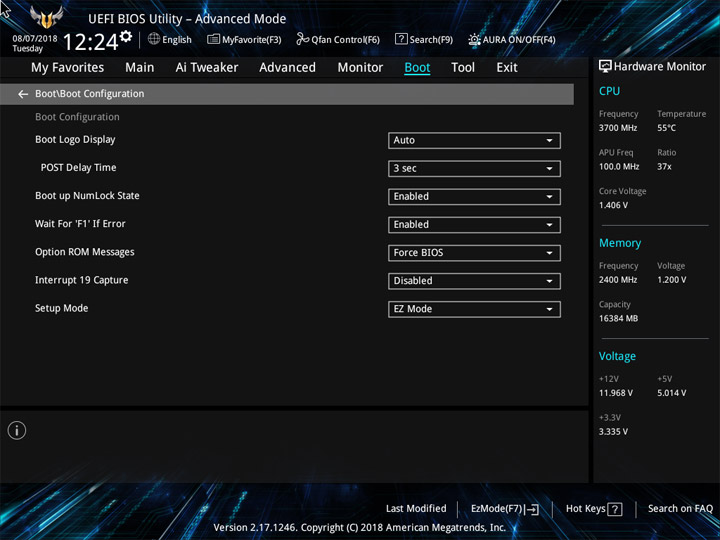
Task: Click the Qfan Control fan icon
Action: tap(303, 39)
